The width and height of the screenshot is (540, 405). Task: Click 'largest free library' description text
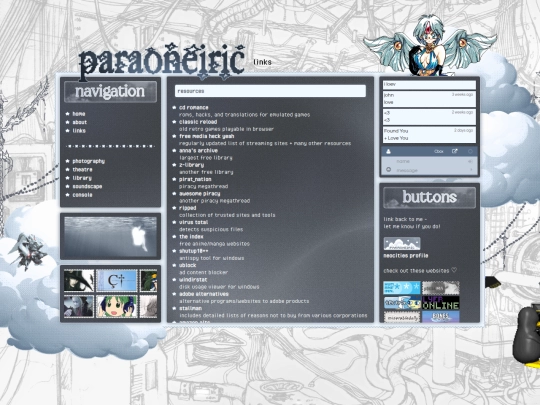coord(206,158)
